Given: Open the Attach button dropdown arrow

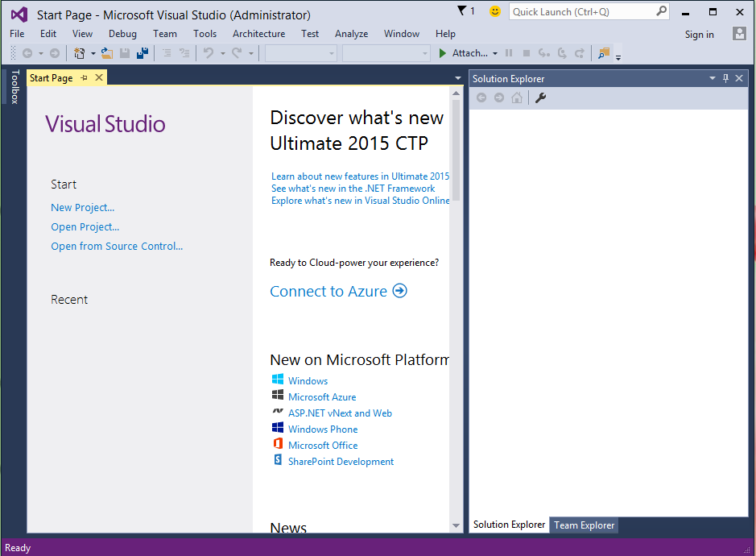Looking at the screenshot, I should pos(495,53).
